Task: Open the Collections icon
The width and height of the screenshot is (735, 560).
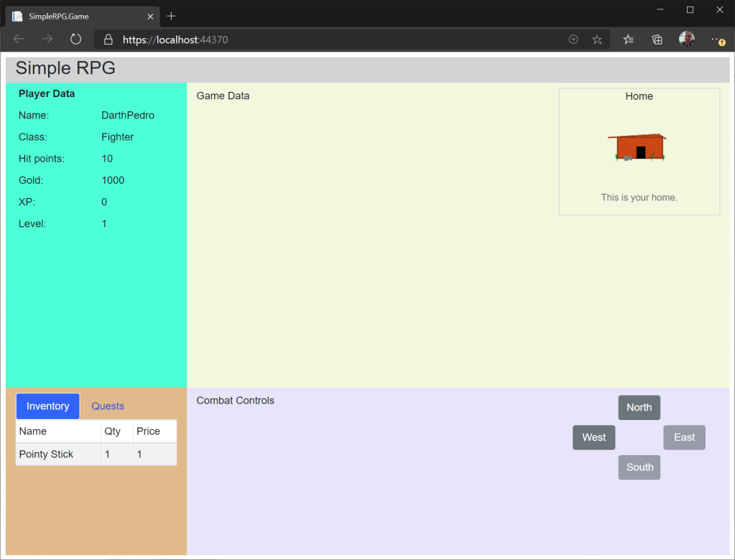Action: [x=657, y=39]
